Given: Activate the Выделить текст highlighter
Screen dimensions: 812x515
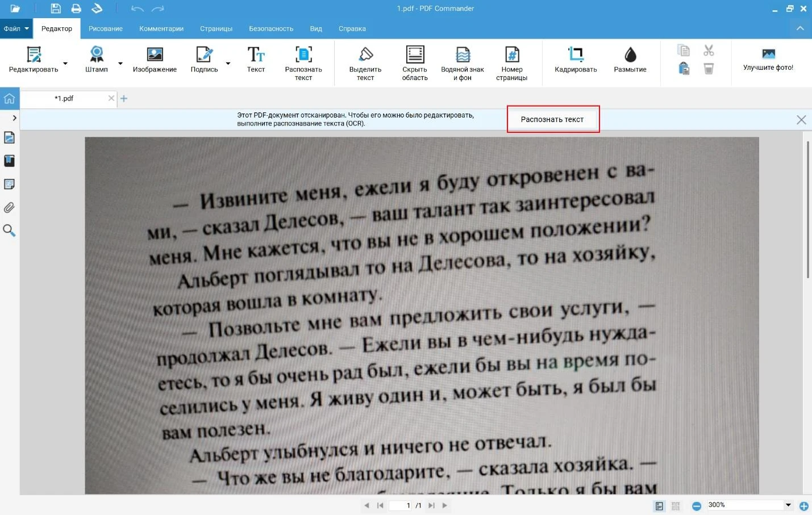Looking at the screenshot, I should point(365,64).
